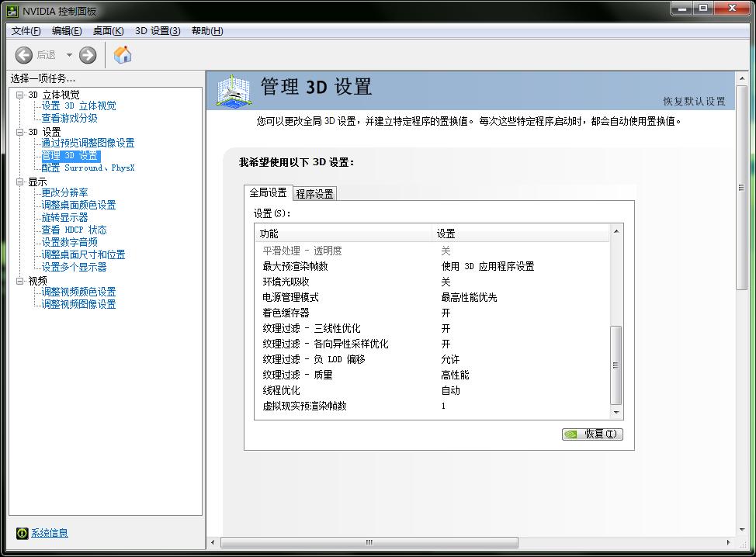The height and width of the screenshot is (557, 756).
Task: Click the 恢复默认设置 link
Action: pos(694,102)
